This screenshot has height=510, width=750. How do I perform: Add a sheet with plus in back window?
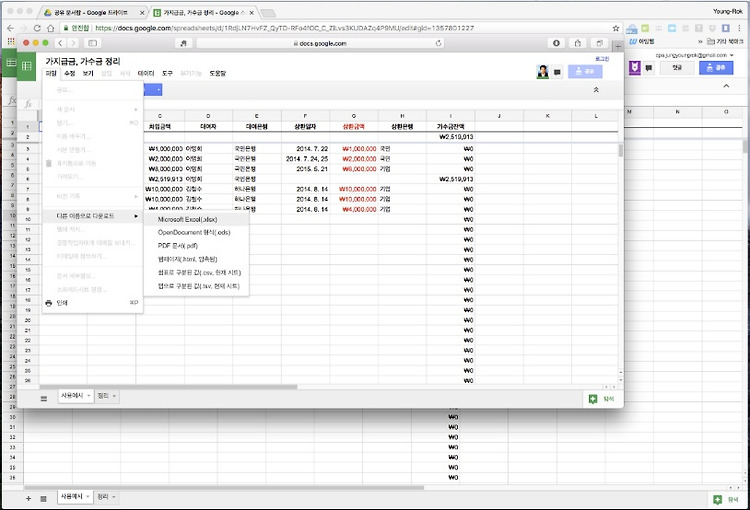[28, 499]
